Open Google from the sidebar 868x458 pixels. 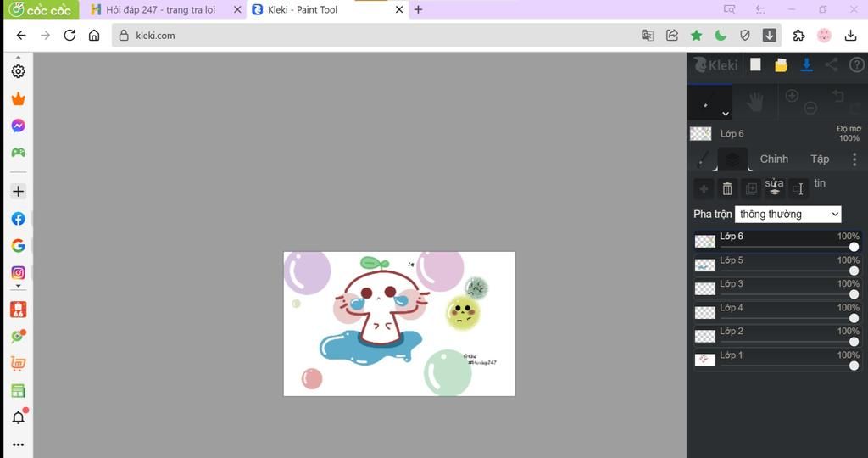[x=19, y=245]
